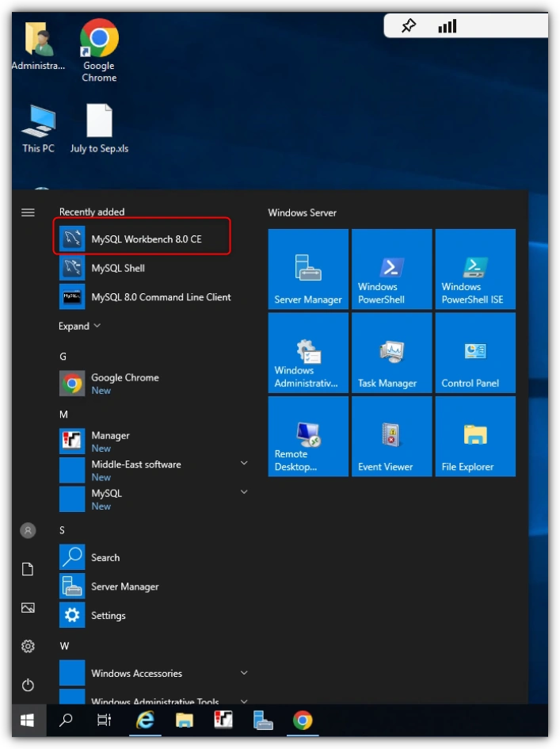Toggle the hamburger menu in Start
The height and width of the screenshot is (749, 560).
coord(28,212)
